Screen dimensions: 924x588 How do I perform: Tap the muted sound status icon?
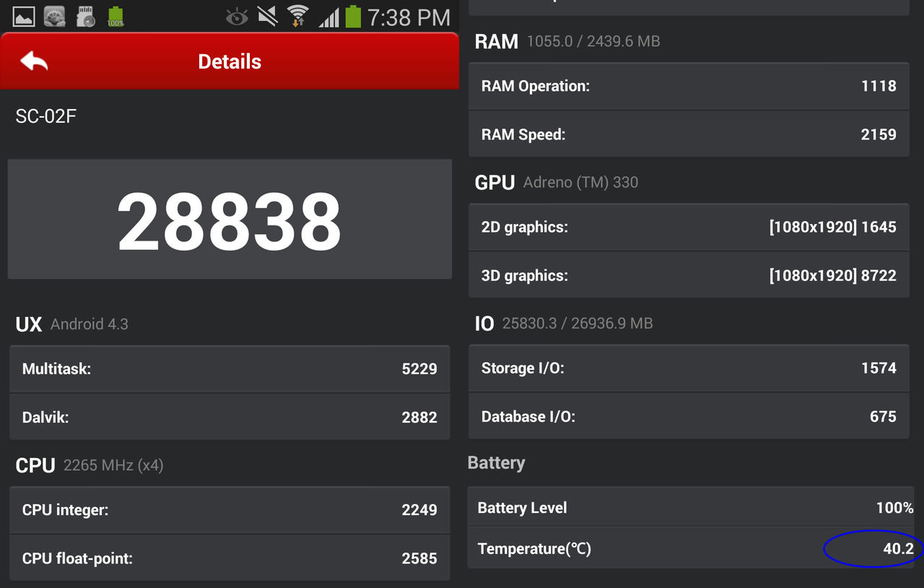[268, 16]
